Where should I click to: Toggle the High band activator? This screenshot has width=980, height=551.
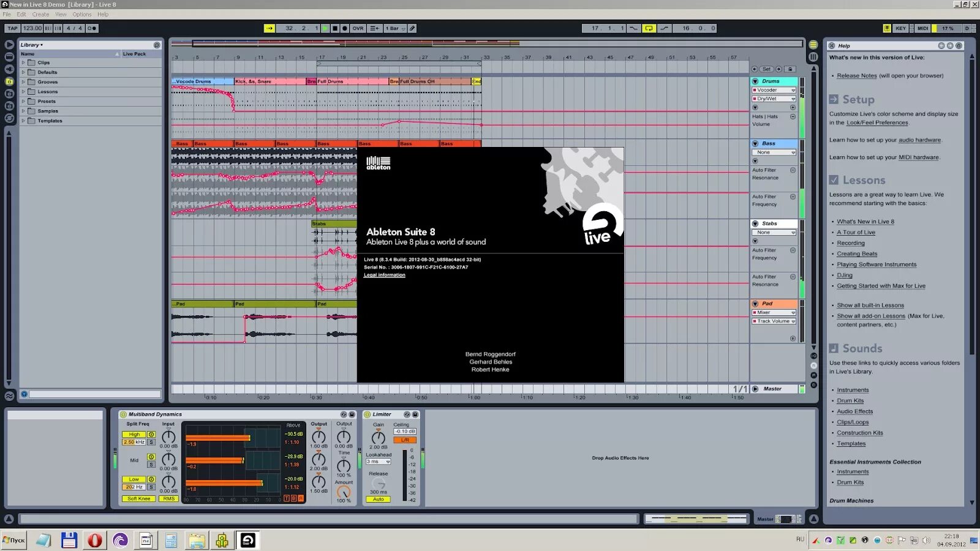pos(151,435)
